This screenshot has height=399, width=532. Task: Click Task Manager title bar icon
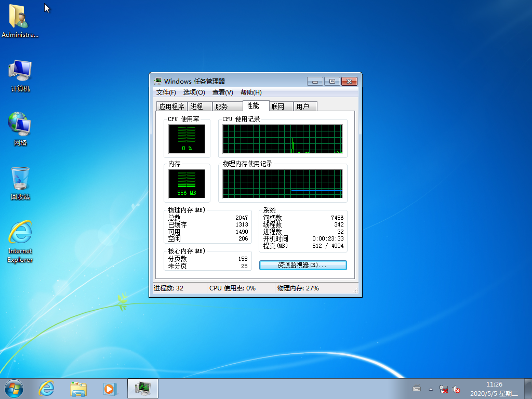pyautogui.click(x=158, y=81)
